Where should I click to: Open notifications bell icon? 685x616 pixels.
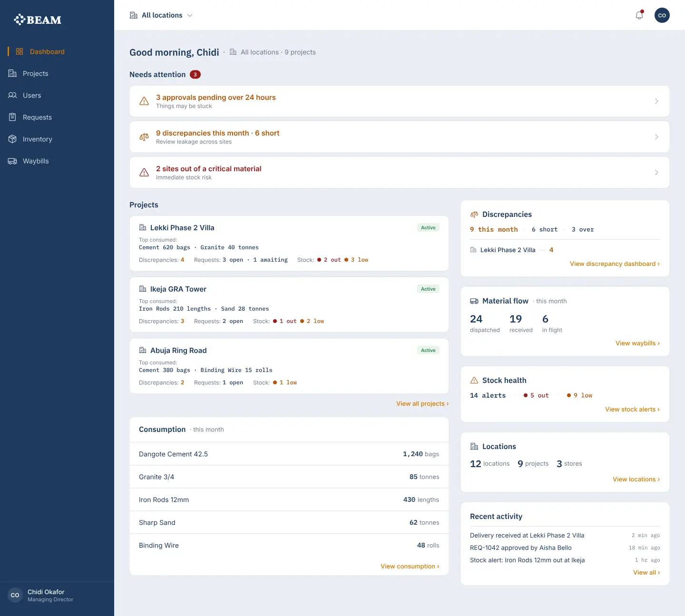(x=639, y=15)
